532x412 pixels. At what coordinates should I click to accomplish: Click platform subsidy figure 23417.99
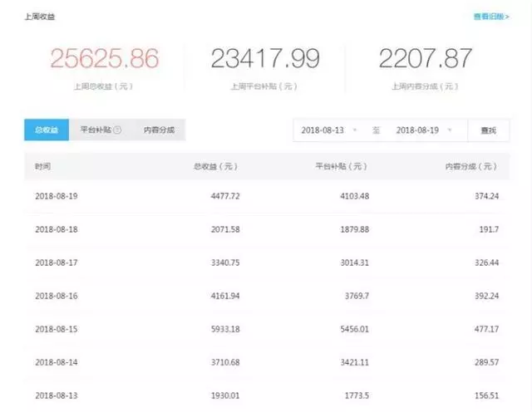point(265,58)
